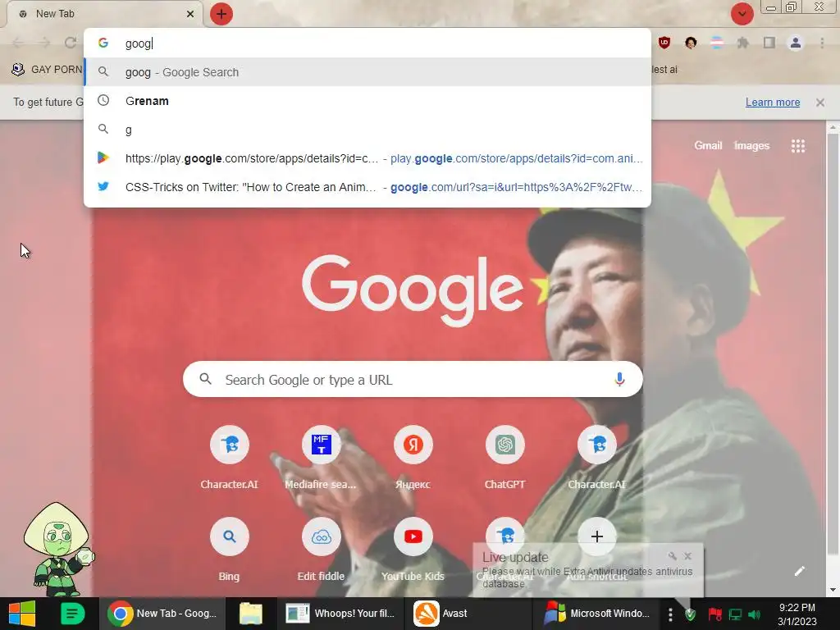
Task: Close the Live update notification
Action: pos(688,556)
